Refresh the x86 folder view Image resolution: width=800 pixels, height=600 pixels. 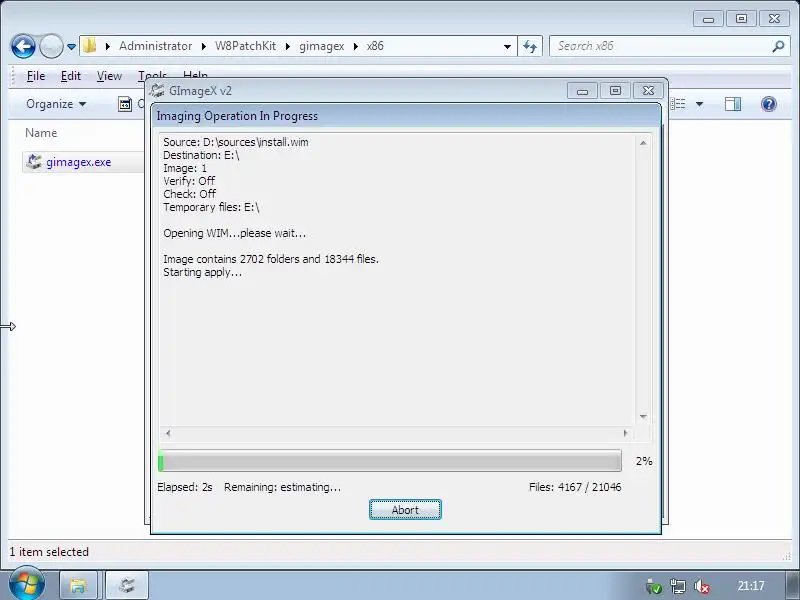point(530,46)
